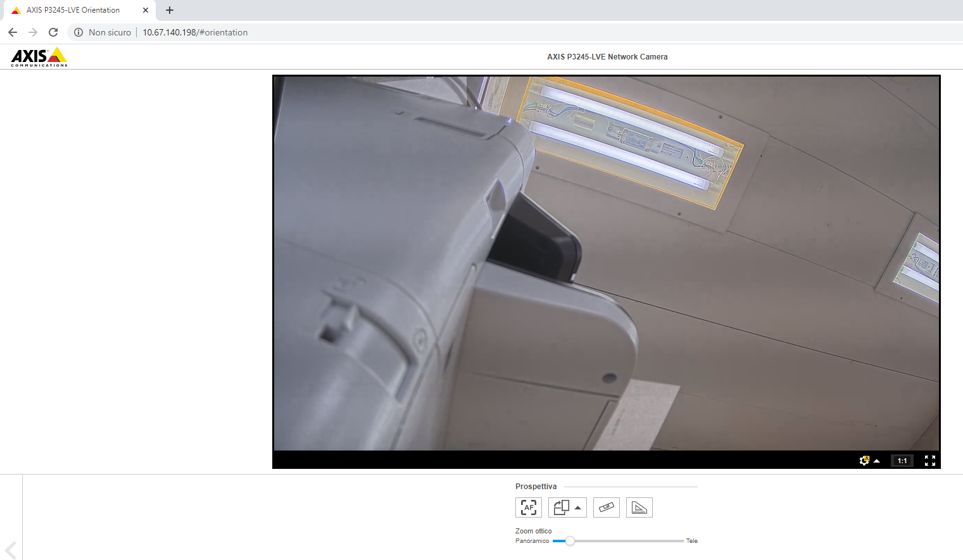Screen dimensions: 963x560
Task: Click the Panoramico zoom label
Action: coord(532,541)
